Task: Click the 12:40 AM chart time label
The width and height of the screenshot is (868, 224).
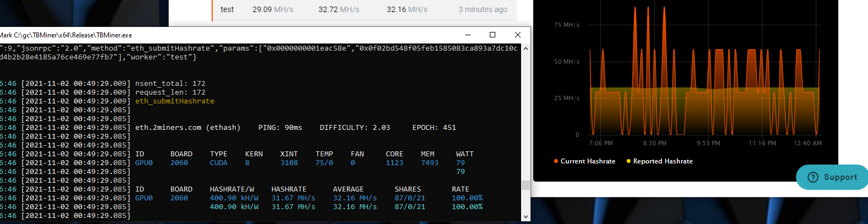Action: 808,143
